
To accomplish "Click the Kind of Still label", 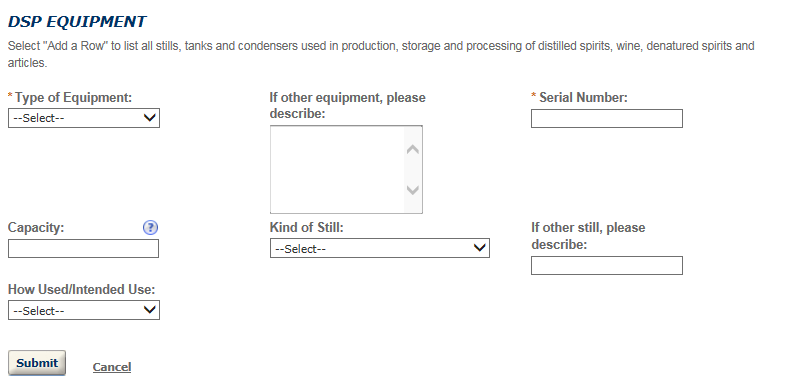I will tap(307, 228).
